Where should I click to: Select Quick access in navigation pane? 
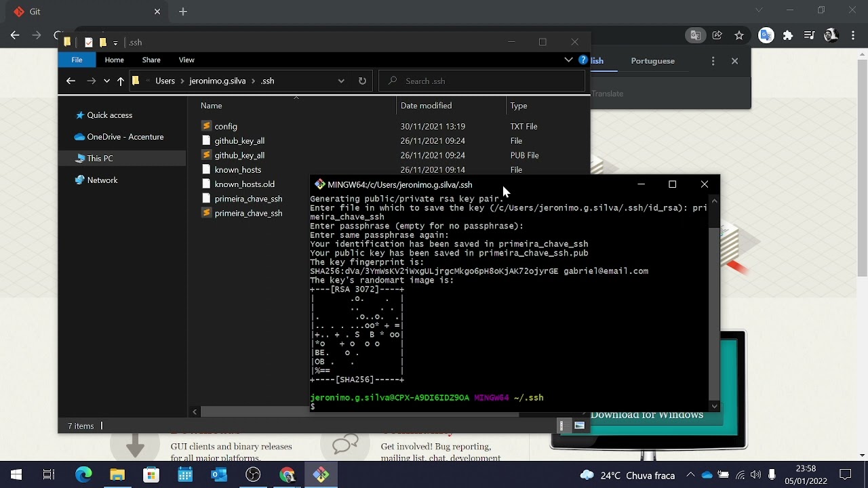(x=110, y=115)
